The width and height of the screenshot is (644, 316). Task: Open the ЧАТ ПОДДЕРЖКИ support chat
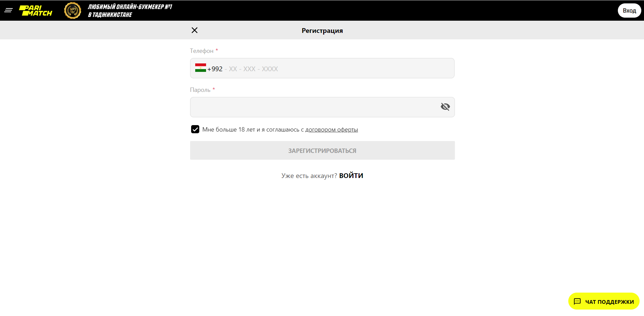point(604,301)
